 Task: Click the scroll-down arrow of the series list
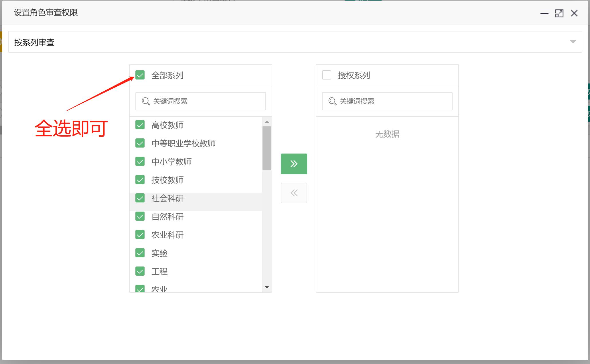pos(267,287)
